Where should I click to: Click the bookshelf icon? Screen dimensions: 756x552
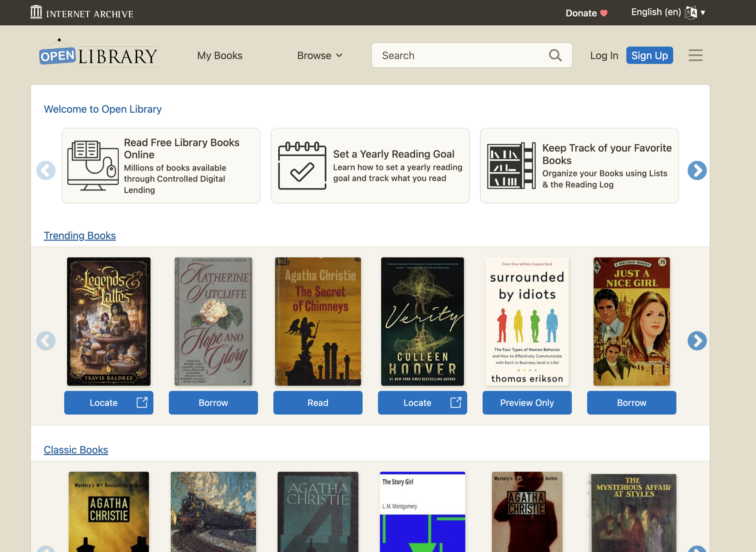coord(511,166)
